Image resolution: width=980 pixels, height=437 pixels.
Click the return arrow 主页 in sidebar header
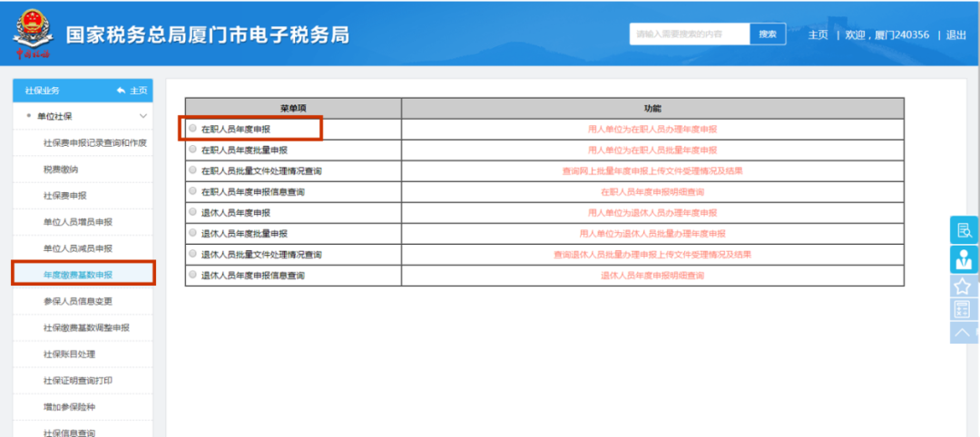132,91
